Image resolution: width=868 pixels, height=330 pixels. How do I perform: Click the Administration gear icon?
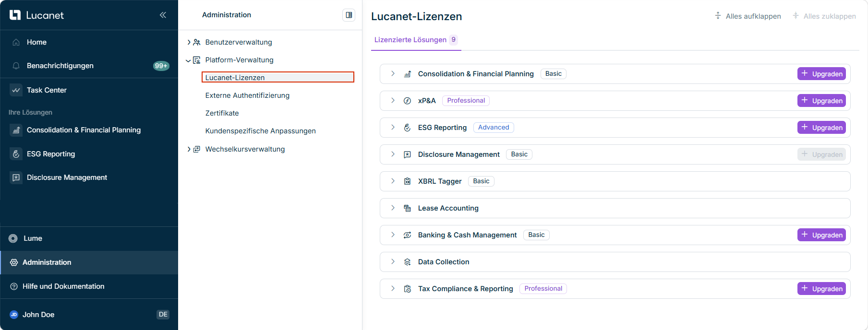[14, 262]
